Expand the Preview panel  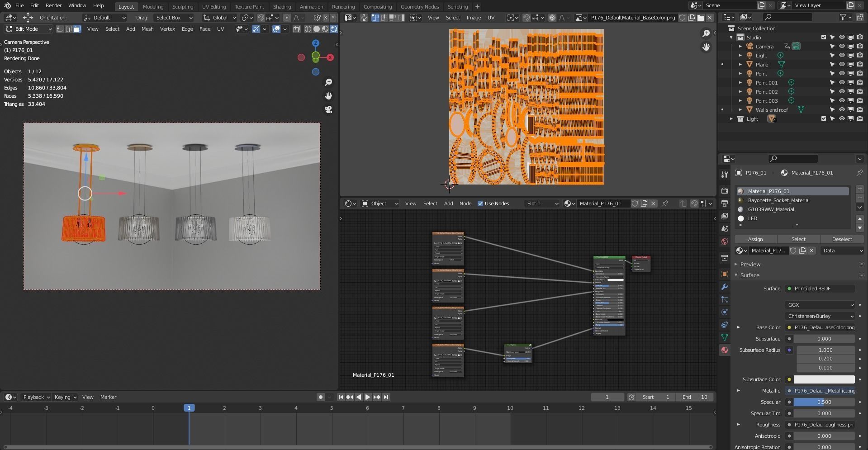click(x=750, y=264)
